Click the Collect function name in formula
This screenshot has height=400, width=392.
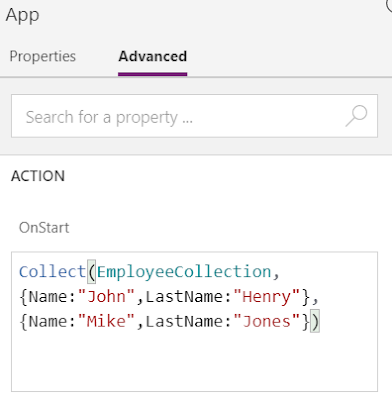point(53,272)
